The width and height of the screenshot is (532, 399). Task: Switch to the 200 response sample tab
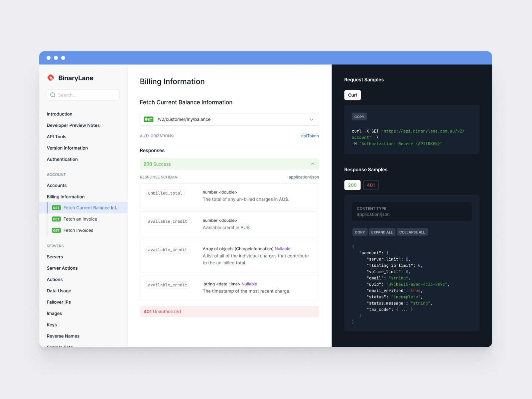pyautogui.click(x=352, y=185)
